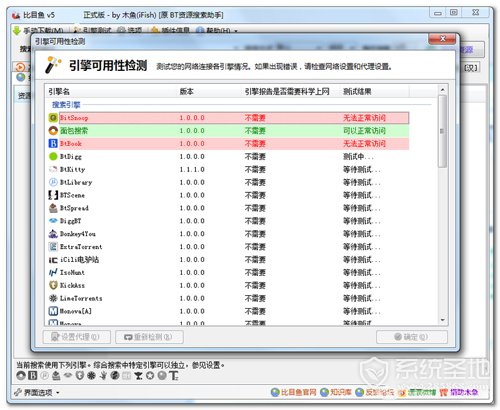Sort by the 测试结果 column header

tap(375, 91)
